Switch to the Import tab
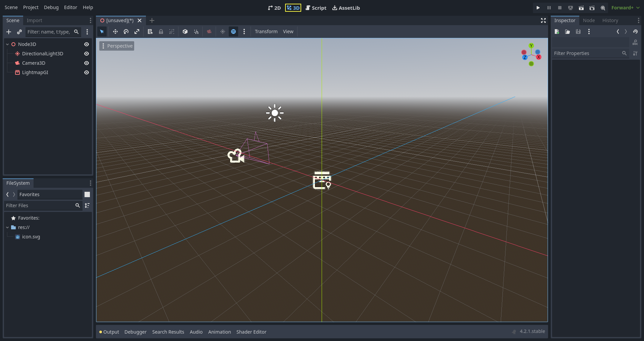 [x=35, y=20]
